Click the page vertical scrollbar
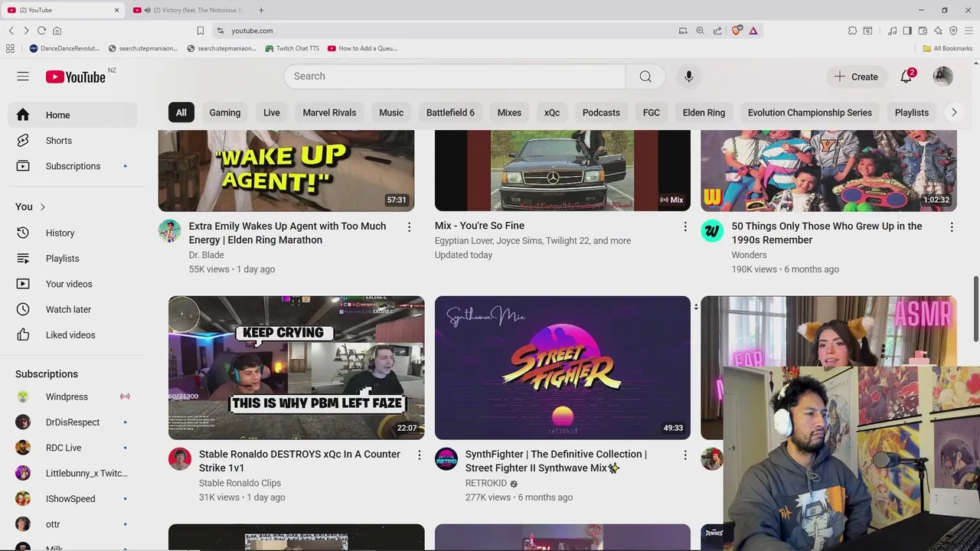980x551 pixels. point(976,310)
